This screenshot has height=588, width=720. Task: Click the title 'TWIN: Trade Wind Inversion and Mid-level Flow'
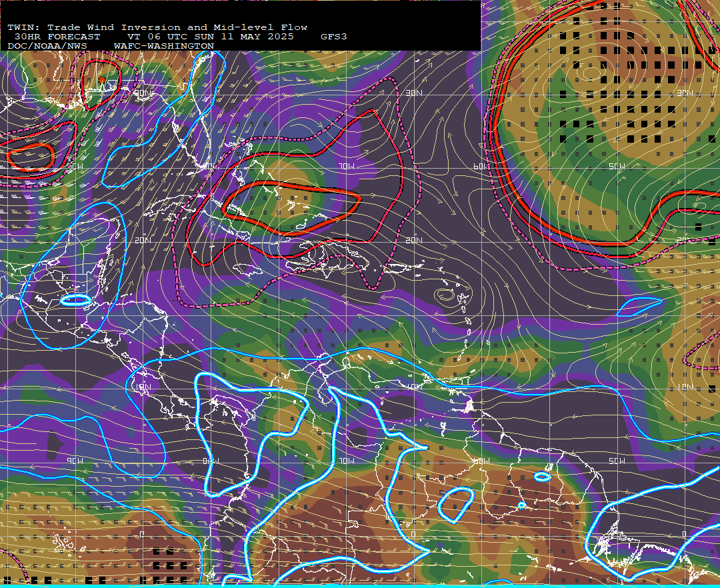pyautogui.click(x=157, y=27)
